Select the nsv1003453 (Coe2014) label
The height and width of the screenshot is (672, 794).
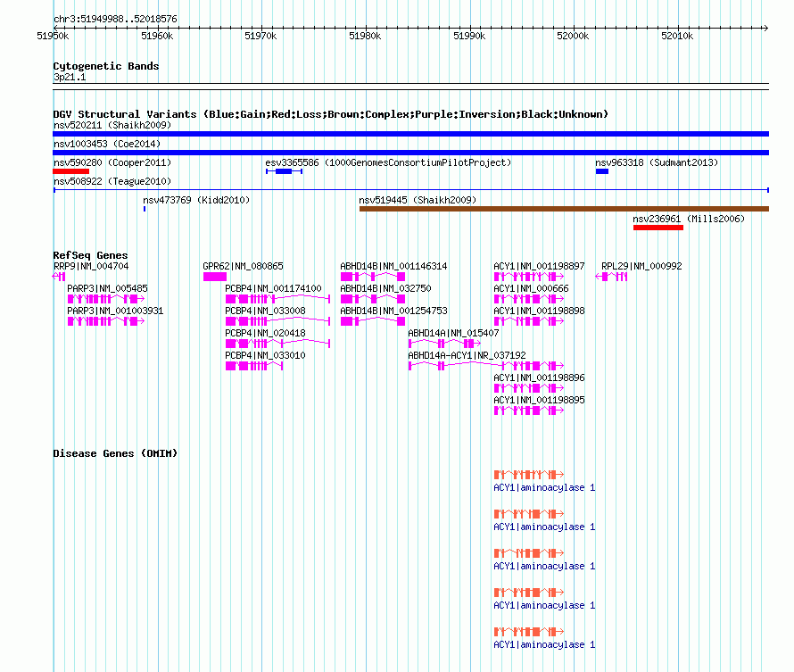pos(107,144)
